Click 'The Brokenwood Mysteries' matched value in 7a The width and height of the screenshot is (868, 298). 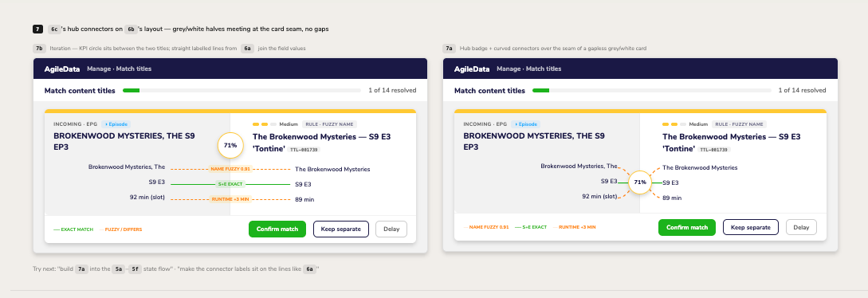click(700, 167)
